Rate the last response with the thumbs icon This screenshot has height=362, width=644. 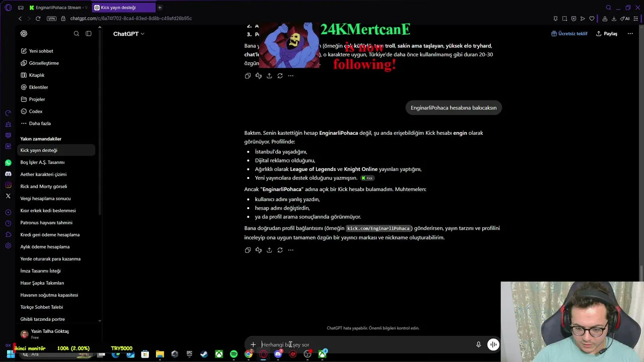point(259,250)
